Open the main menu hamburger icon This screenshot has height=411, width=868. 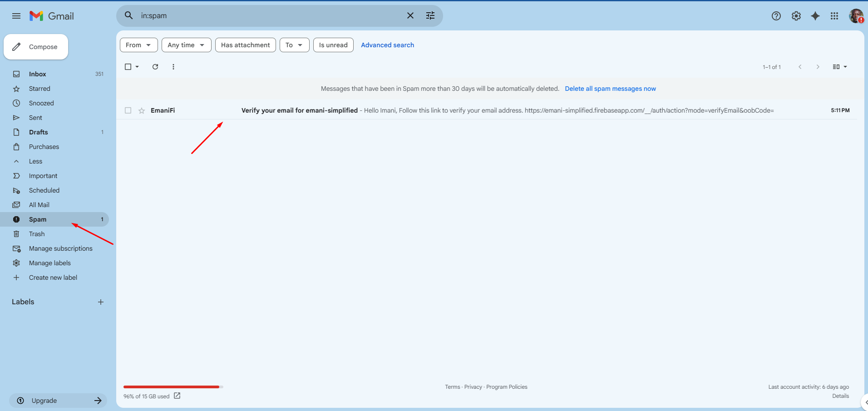point(16,16)
